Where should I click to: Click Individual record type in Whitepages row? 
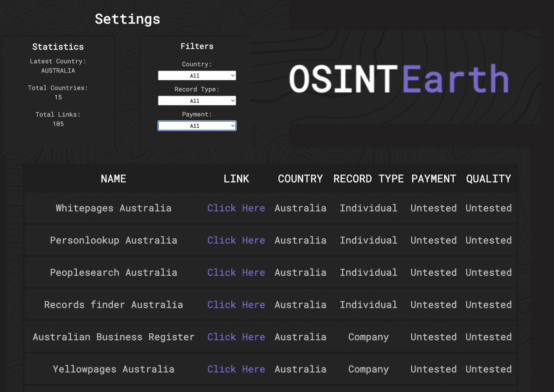pyautogui.click(x=368, y=208)
